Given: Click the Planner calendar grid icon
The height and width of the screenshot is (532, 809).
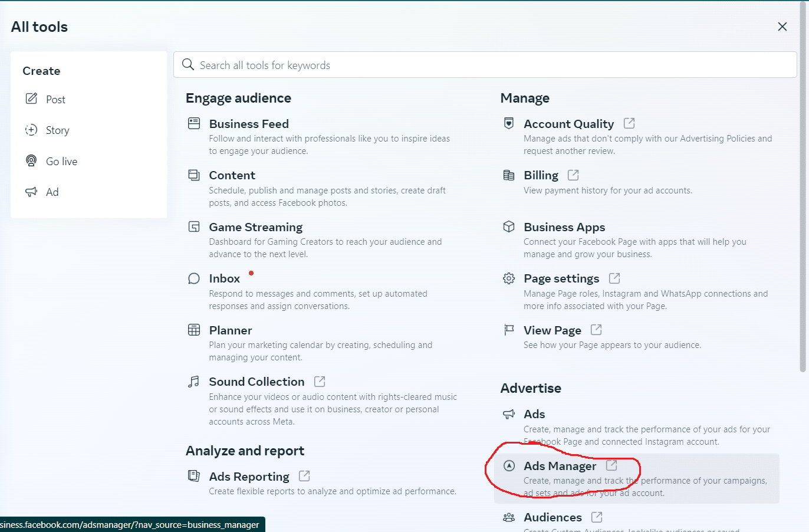Looking at the screenshot, I should 194,330.
